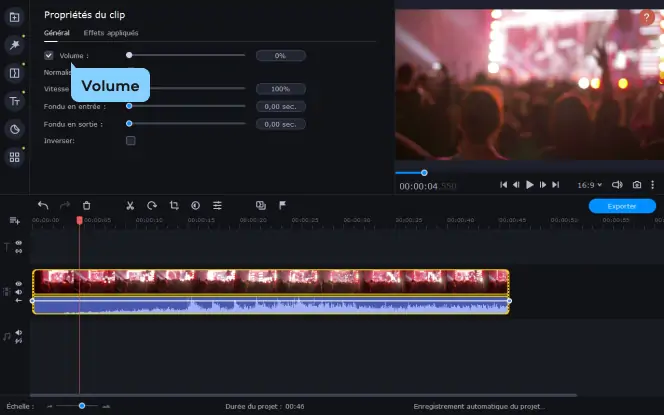Viewport: 664px width, 415px height.
Task: Open the Import media sidebar icon
Action: tap(14, 17)
